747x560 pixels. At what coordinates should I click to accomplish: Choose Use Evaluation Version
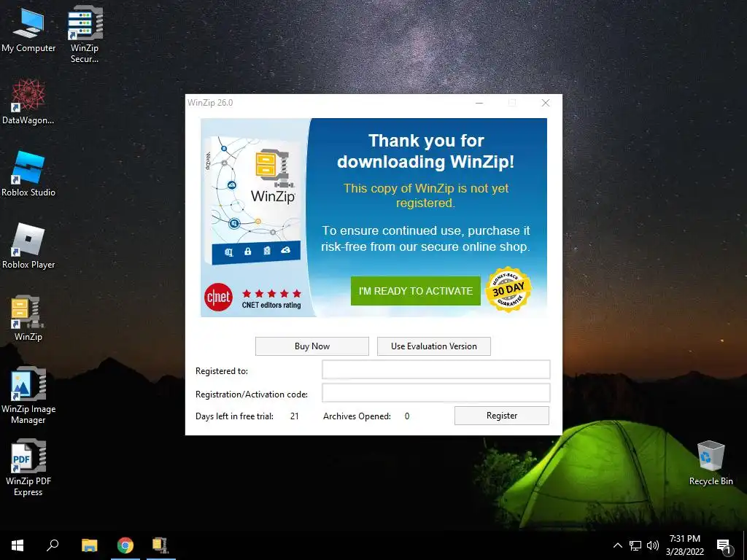(x=433, y=346)
